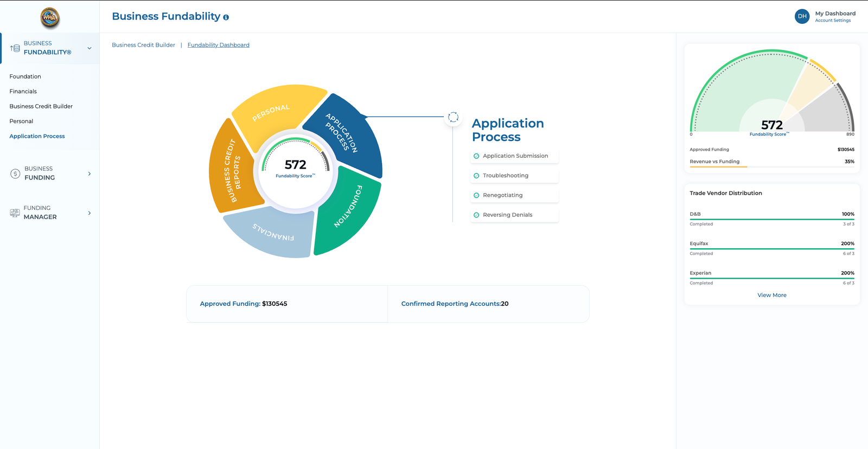This screenshot has height=449, width=868.
Task: Click the info icon beside Business Fundability title
Action: [226, 17]
